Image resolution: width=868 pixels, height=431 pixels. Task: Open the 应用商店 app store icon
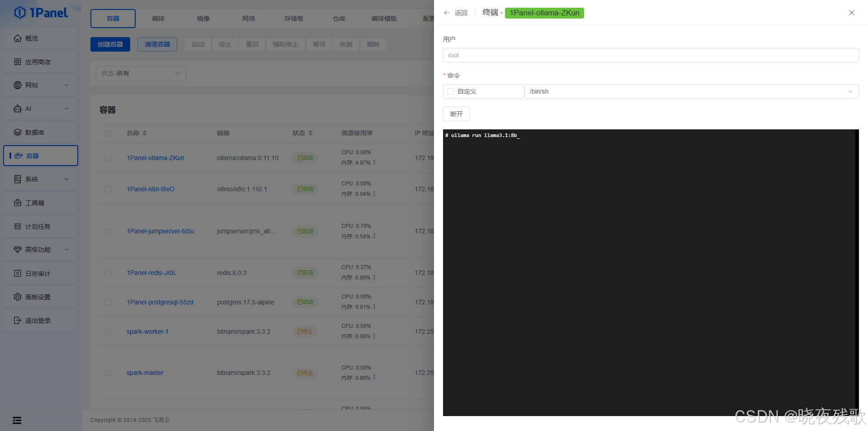[18, 62]
